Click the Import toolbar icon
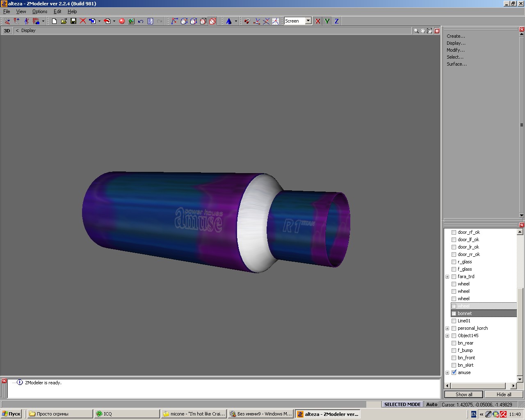The height and width of the screenshot is (420, 525). (92, 21)
